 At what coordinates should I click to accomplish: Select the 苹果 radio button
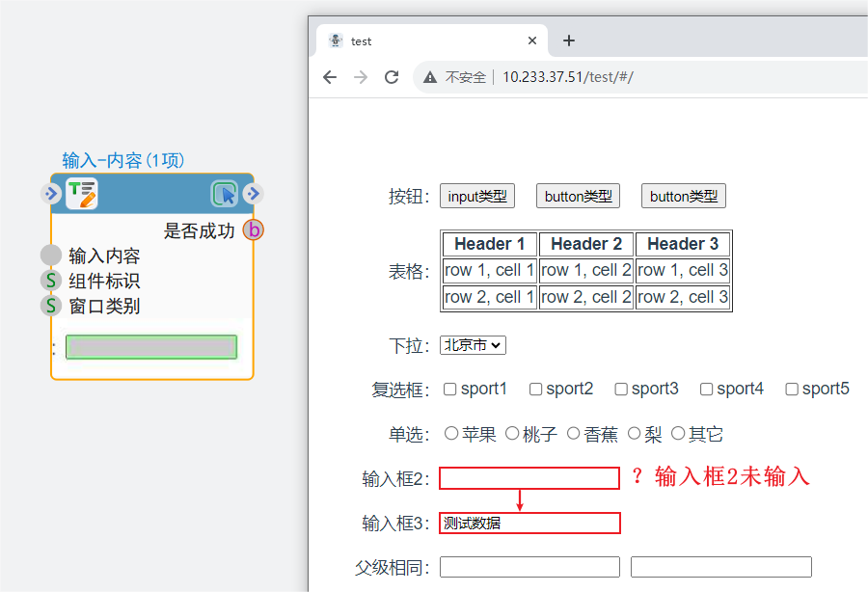click(451, 434)
